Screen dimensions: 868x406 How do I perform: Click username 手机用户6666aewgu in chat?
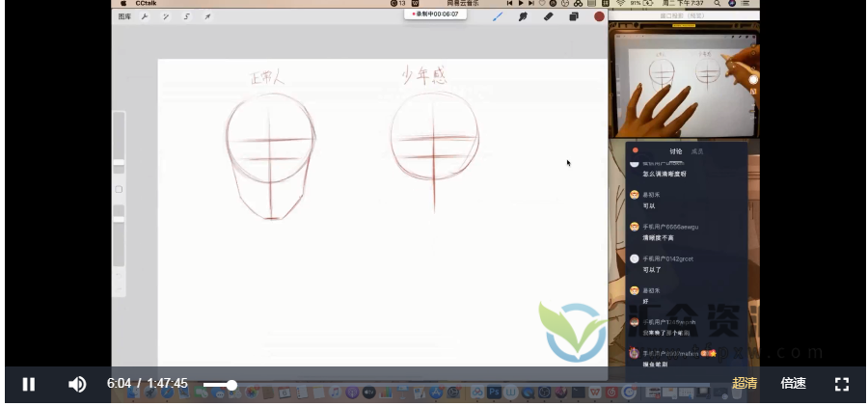click(x=670, y=227)
